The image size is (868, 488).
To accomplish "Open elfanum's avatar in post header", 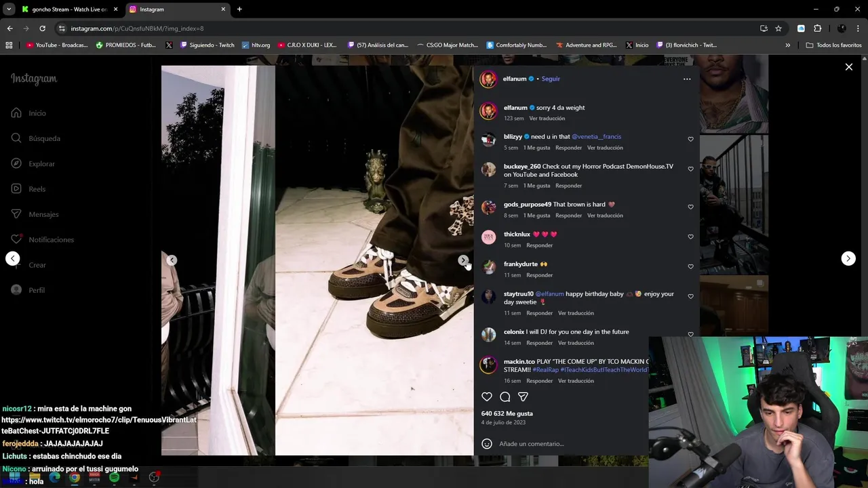I will pos(488,79).
